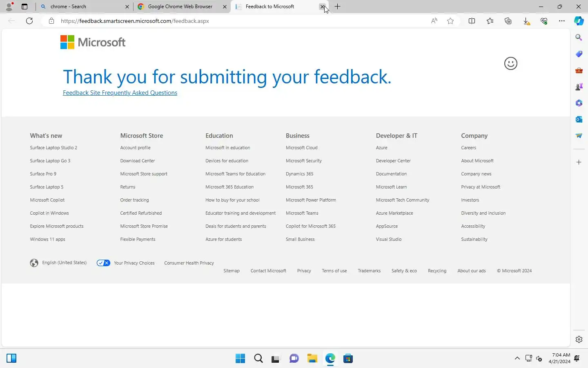Screen dimensions: 588x368
Task: Open Feedback Site Frequently Asked Questions link
Action: point(120,93)
